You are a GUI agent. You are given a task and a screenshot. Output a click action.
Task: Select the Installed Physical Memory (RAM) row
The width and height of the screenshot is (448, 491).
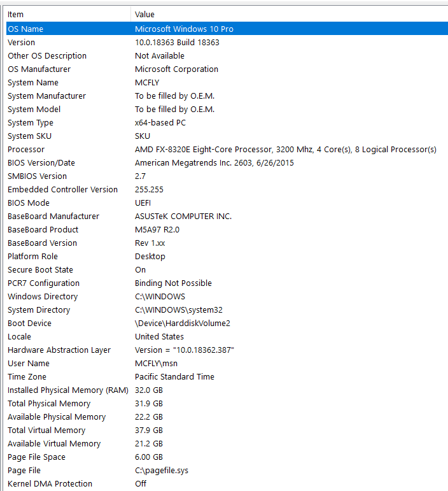click(x=227, y=390)
